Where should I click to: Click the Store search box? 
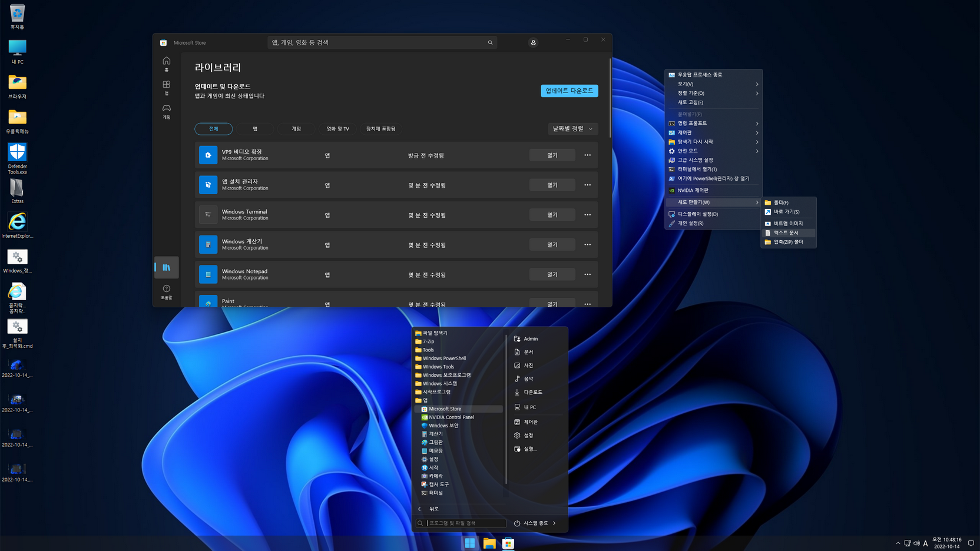point(382,42)
